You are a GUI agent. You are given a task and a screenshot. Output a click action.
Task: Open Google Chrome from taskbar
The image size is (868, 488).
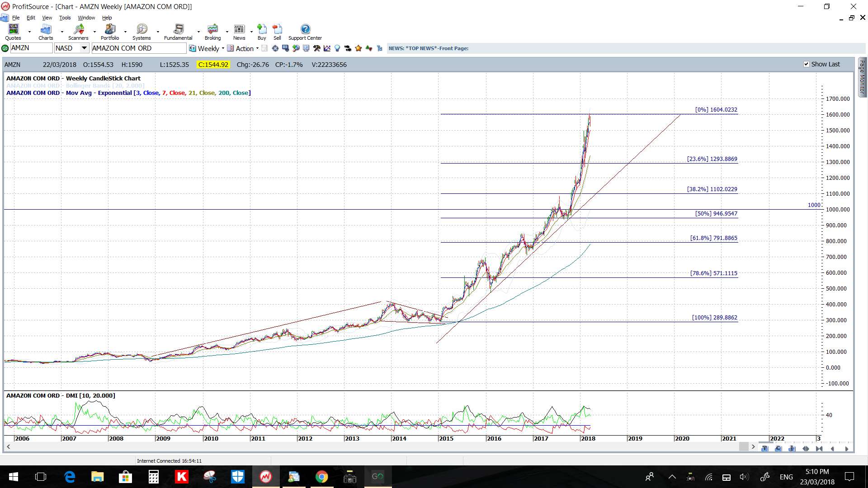coord(321,477)
